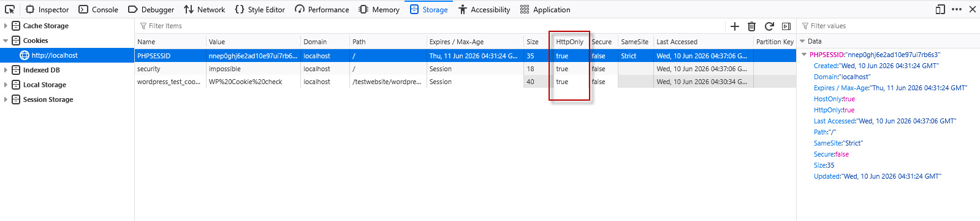Screen dimensions: 980x221
Task: Open the Memory tab
Action: (x=379, y=9)
